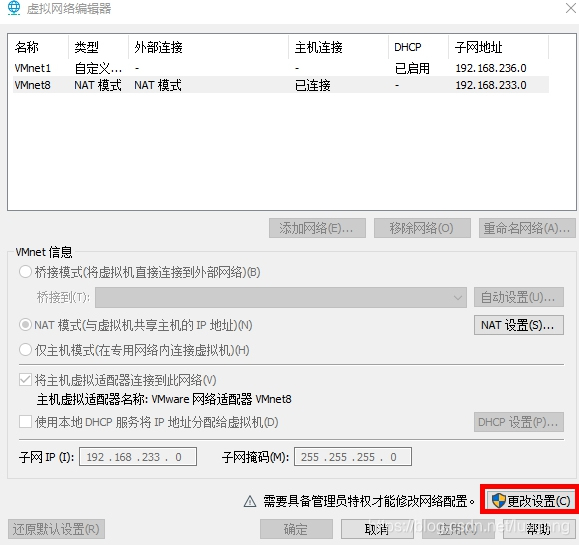Image resolution: width=579 pixels, height=545 pixels.
Task: Select 仅主机模式 radio button
Action: click(x=25, y=350)
